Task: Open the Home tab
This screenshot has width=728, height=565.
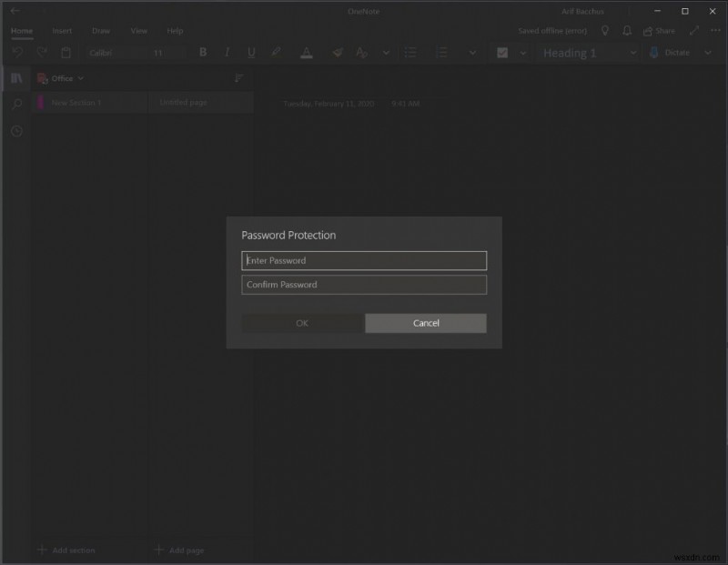Action: [x=22, y=31]
